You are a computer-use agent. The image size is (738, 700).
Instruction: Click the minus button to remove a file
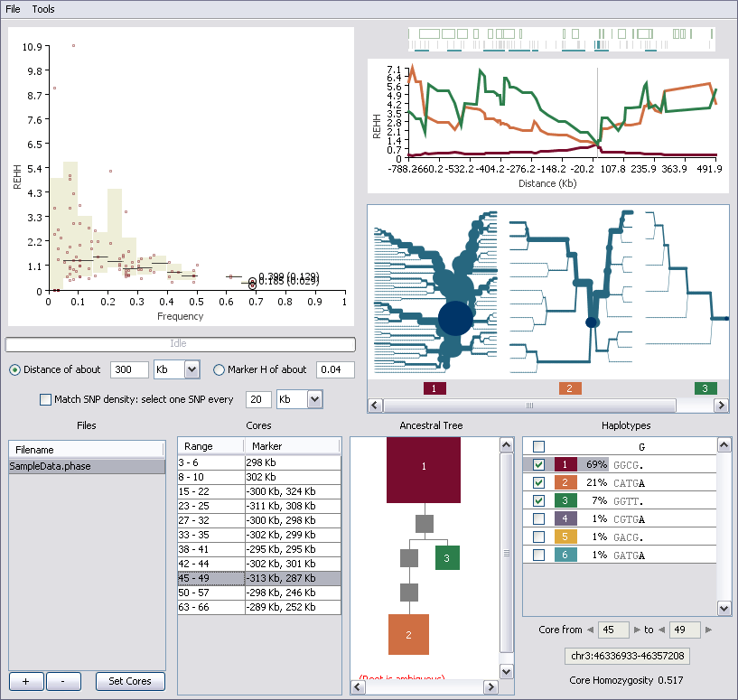[x=63, y=681]
